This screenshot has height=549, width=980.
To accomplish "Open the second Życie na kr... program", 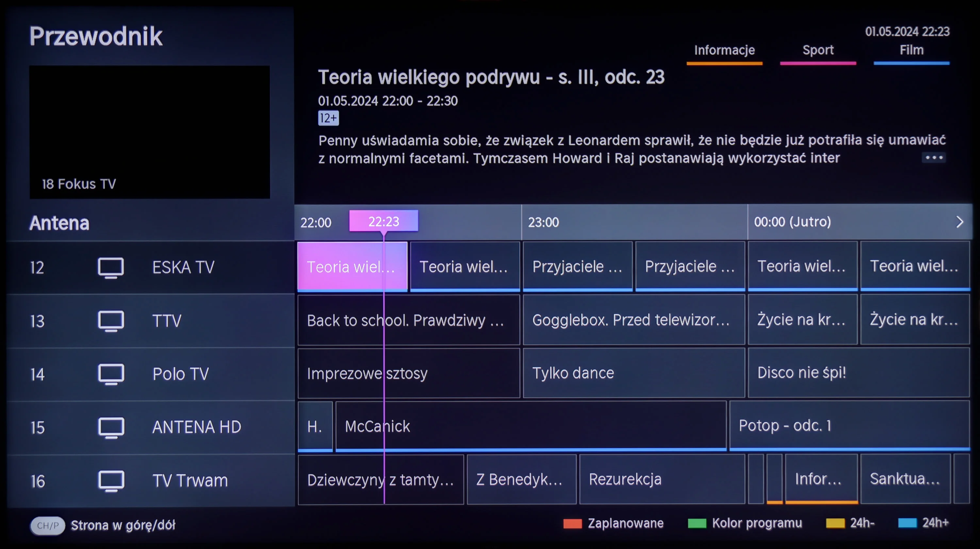I will coord(915,319).
